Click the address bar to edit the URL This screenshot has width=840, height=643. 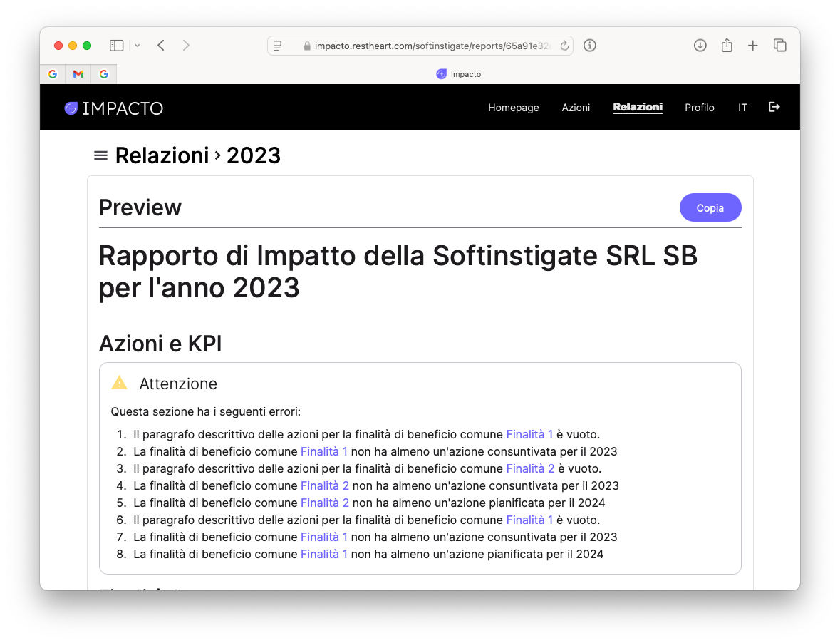[x=427, y=45]
